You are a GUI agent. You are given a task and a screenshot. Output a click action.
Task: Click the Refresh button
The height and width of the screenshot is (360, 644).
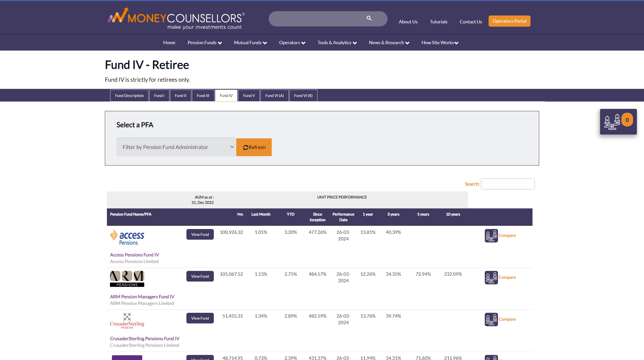point(254,147)
